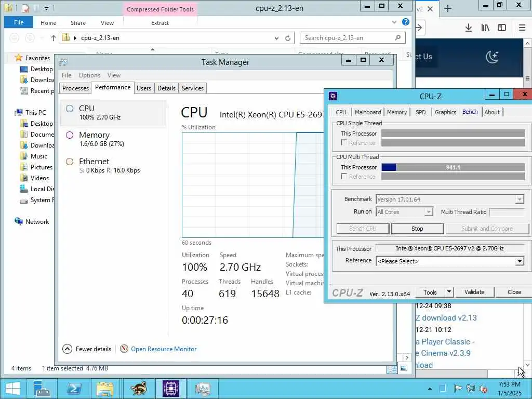Viewport: 532px width, 399px height.
Task: Expand the Explorer ribbon chevron
Action: (394, 22)
